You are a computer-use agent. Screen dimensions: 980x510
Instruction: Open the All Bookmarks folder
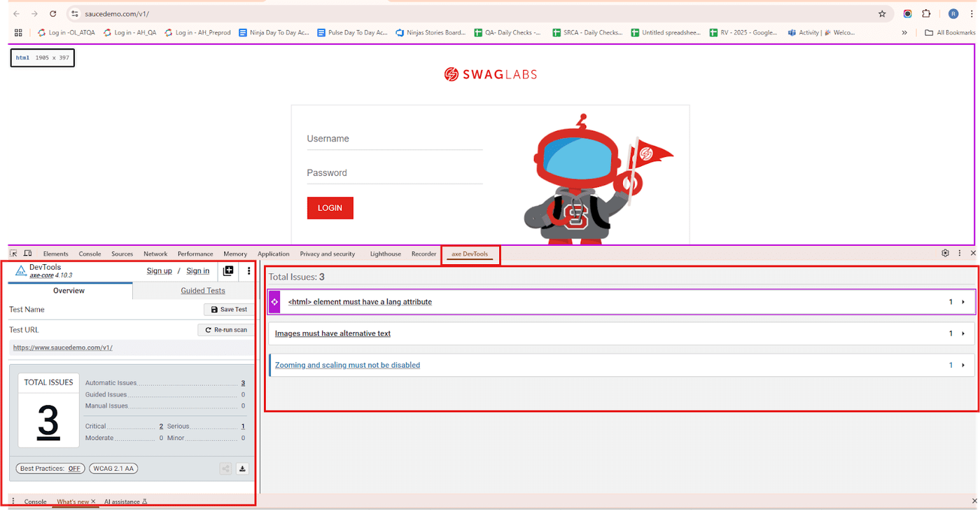pos(950,32)
